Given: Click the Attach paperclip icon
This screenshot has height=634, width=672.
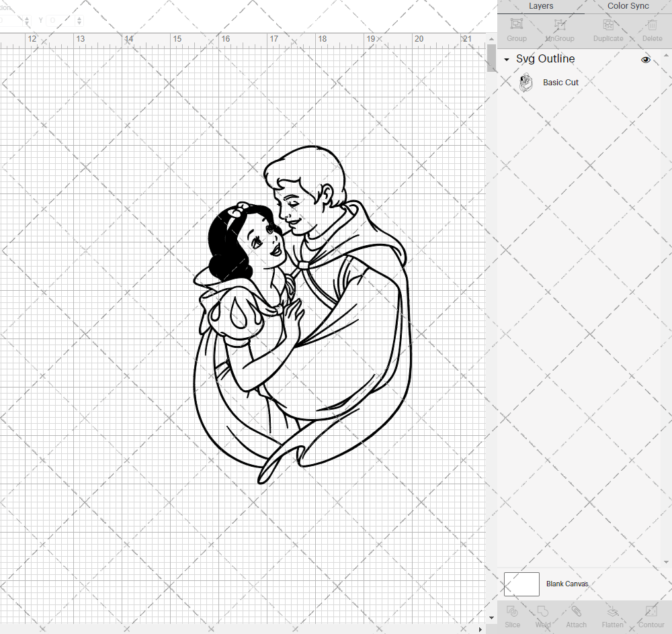Looking at the screenshot, I should click(x=576, y=611).
